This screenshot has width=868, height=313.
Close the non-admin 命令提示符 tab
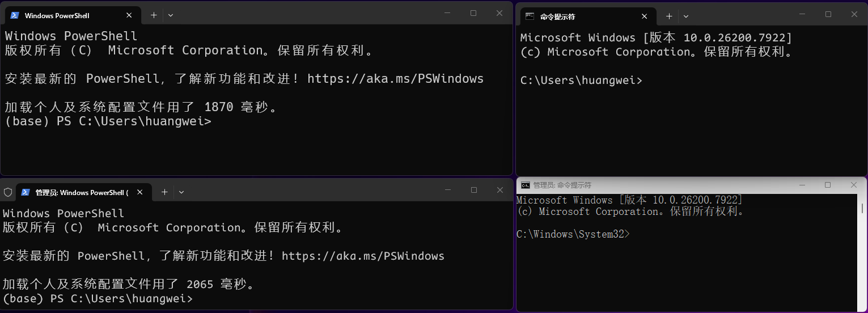[645, 16]
